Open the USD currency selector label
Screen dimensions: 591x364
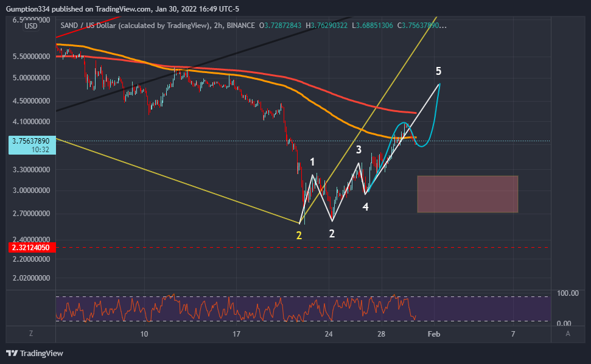[x=31, y=26]
